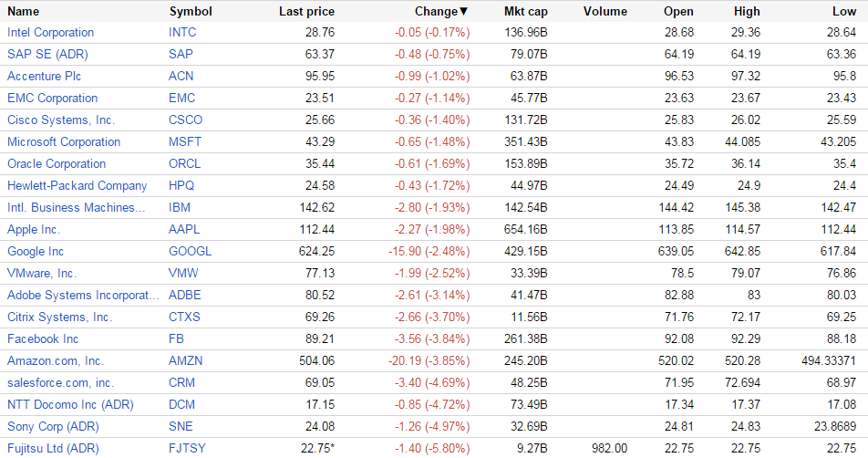The image size is (868, 458).
Task: Open the Apple Inc. company link
Action: click(x=34, y=230)
